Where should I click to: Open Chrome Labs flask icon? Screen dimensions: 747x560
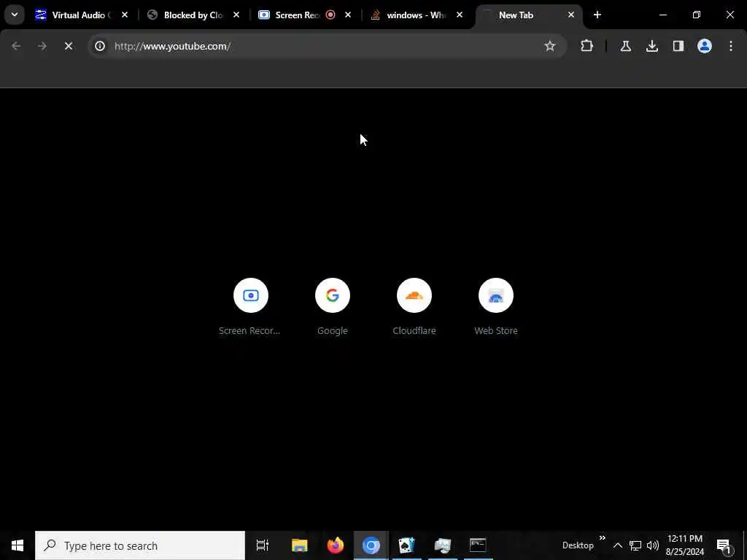tap(625, 46)
